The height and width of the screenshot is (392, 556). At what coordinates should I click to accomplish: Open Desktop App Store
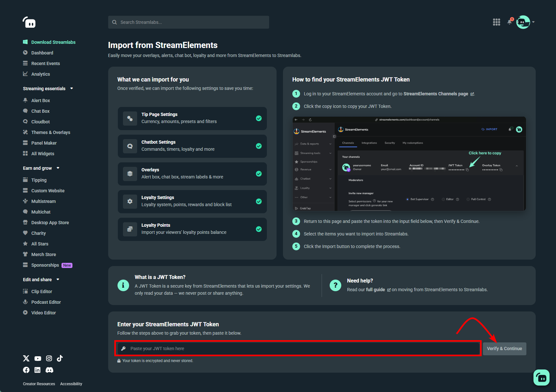[x=46, y=223]
